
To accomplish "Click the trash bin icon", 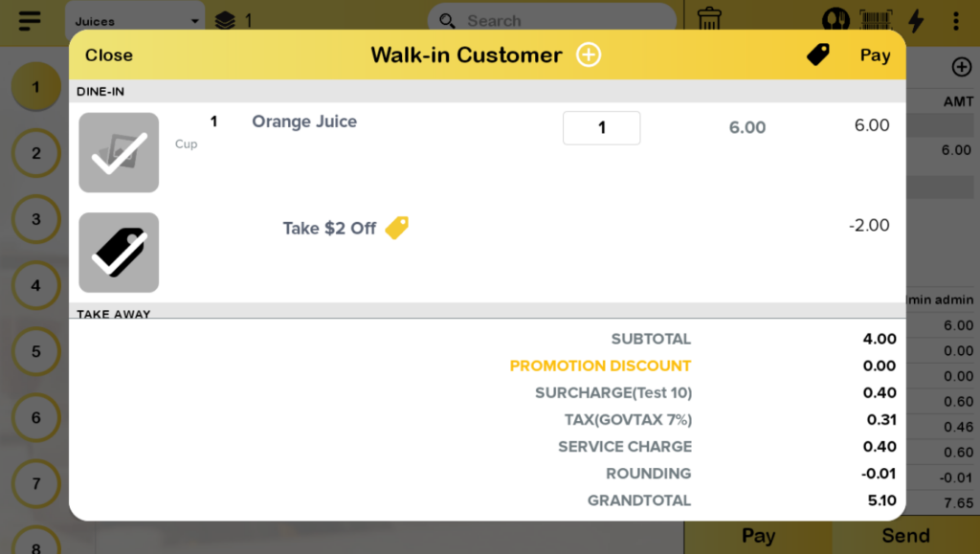I will coord(709,19).
